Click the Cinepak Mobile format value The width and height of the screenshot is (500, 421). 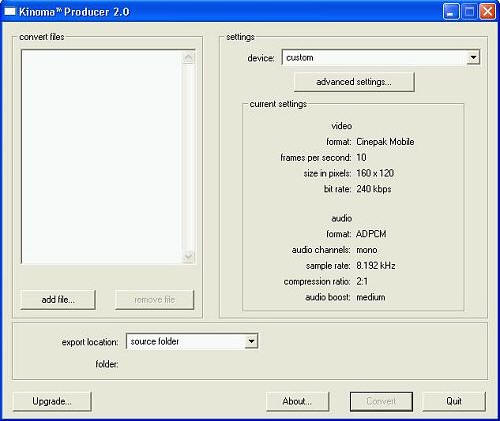[385, 142]
